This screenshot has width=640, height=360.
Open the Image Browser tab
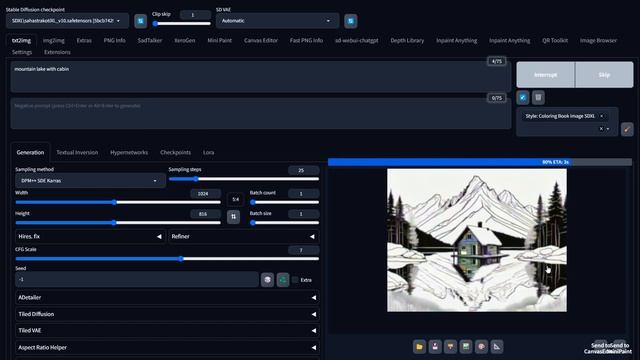coord(598,40)
